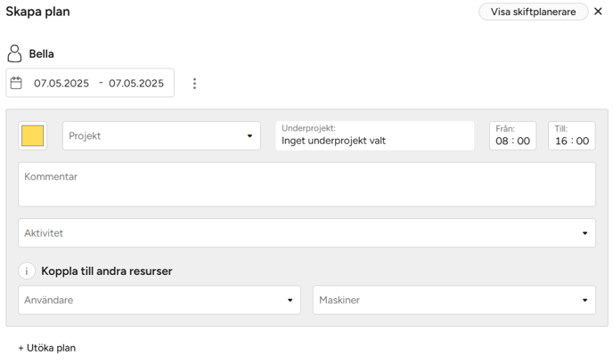Viewport: 613px width, 364px height.
Task: Pick the yellow plan color swatch
Action: click(x=33, y=136)
